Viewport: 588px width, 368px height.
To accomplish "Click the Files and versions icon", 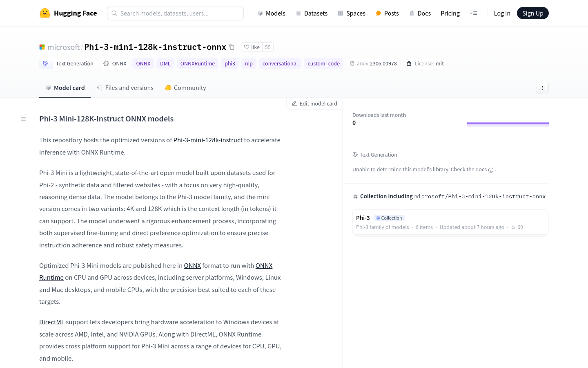I will [x=100, y=88].
